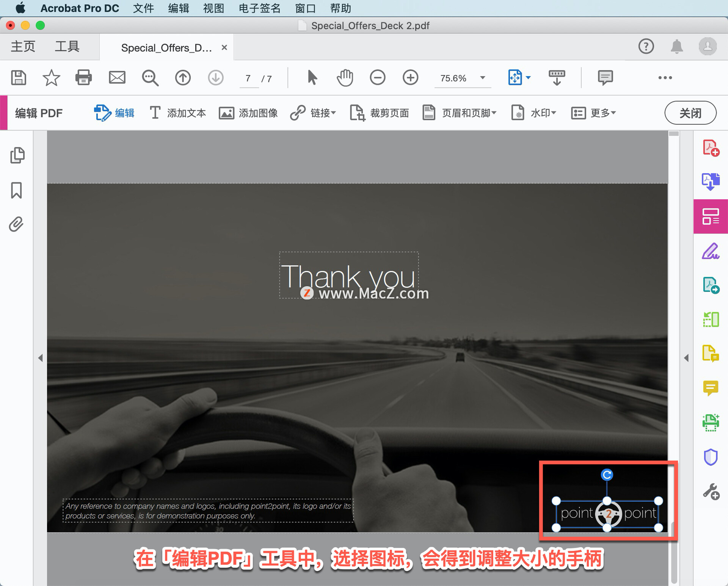Open the Apple menu

pyautogui.click(x=20, y=8)
